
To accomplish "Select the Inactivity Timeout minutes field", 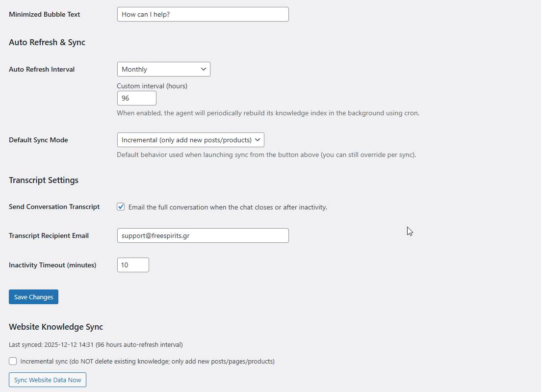I will point(133,265).
